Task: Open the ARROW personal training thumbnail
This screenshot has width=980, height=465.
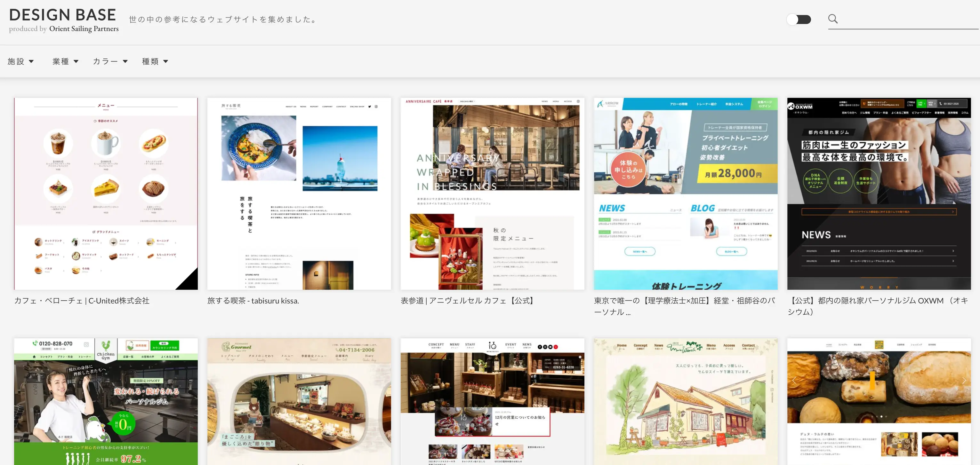Action: tap(686, 193)
